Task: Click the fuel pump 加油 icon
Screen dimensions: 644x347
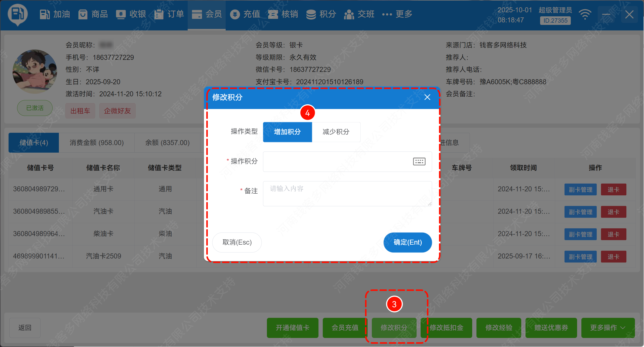Action: (x=45, y=14)
